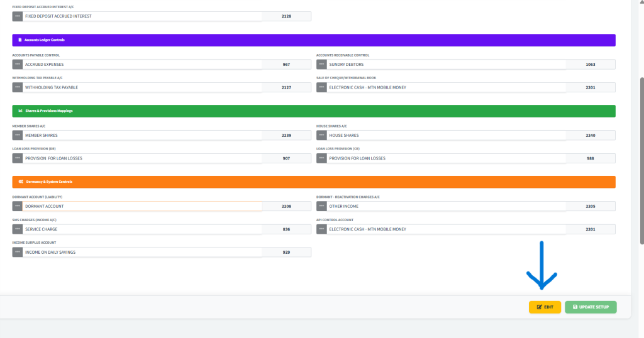Click the ellipsis icon beside Sundry Debtors
Image resolution: width=644 pixels, height=338 pixels.
322,64
